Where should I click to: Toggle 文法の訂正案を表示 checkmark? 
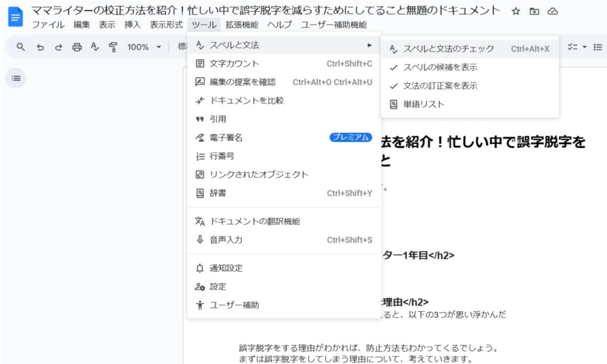469,86
